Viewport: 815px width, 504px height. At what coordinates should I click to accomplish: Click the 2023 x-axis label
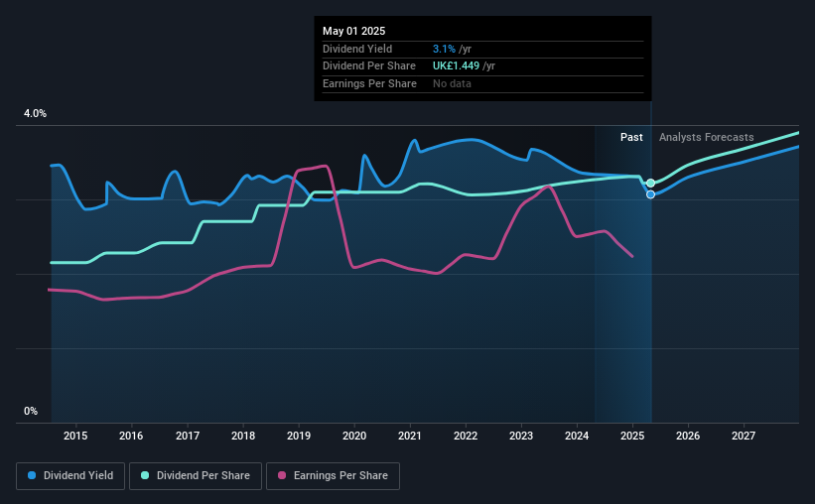(521, 436)
